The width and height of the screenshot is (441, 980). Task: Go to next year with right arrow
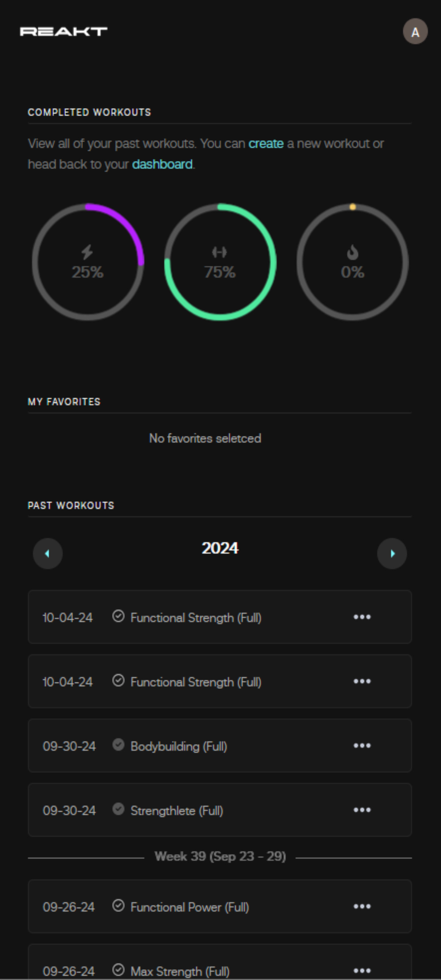[x=392, y=553]
